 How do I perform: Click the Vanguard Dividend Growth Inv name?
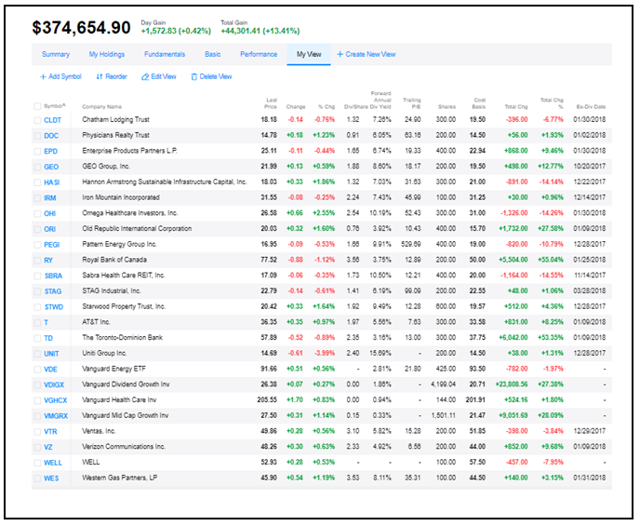tap(126, 384)
